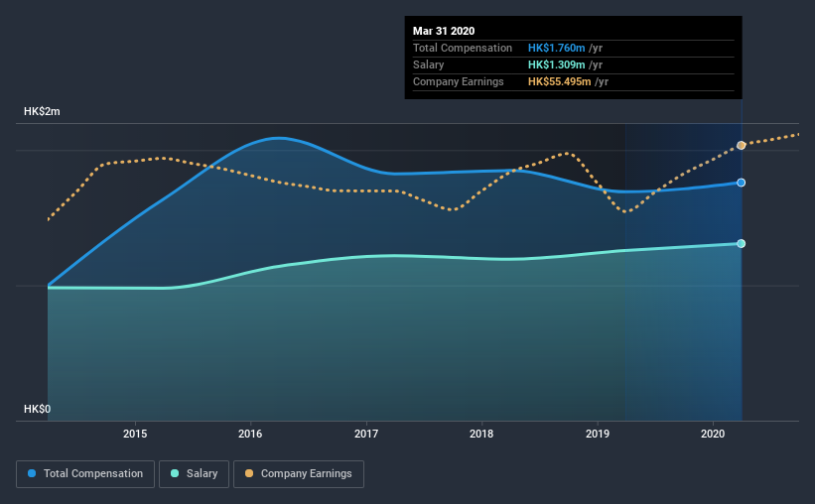The width and height of the screenshot is (815, 504).
Task: Toggle the Company Earnings legend button
Action: [299, 474]
